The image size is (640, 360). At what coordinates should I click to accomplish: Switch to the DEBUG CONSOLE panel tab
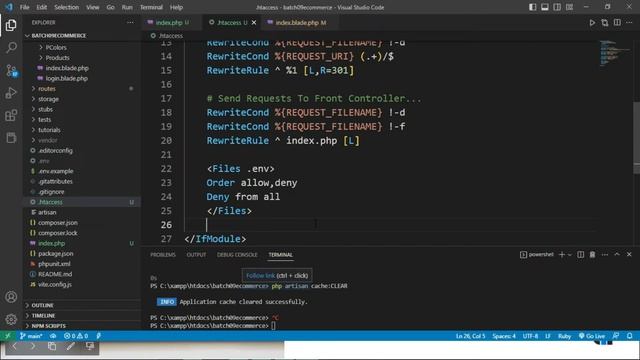click(x=237, y=255)
